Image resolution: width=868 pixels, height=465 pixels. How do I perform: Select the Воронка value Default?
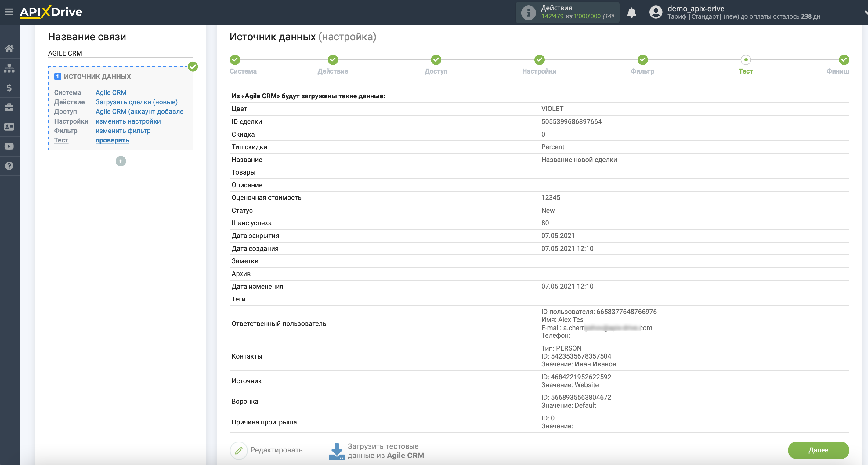(x=585, y=406)
